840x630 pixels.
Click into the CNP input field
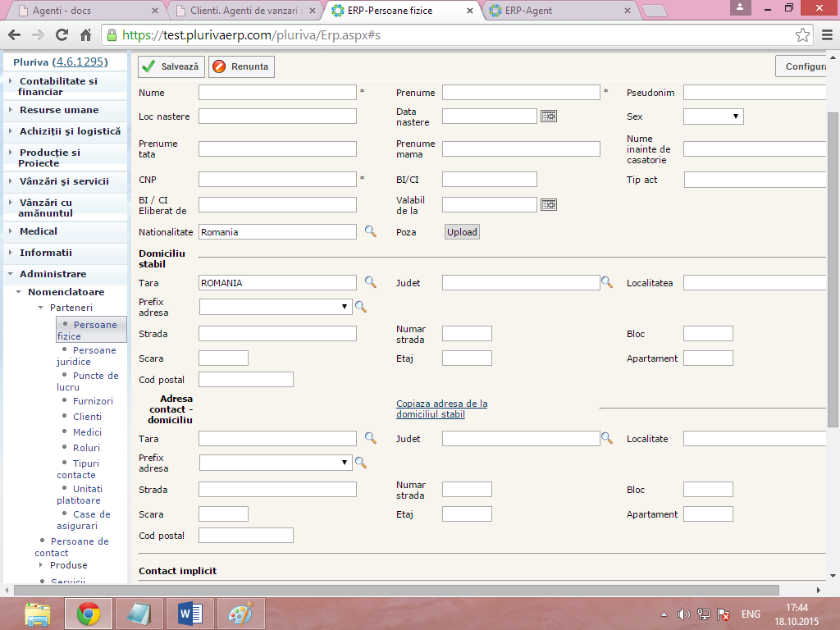pyautogui.click(x=277, y=179)
